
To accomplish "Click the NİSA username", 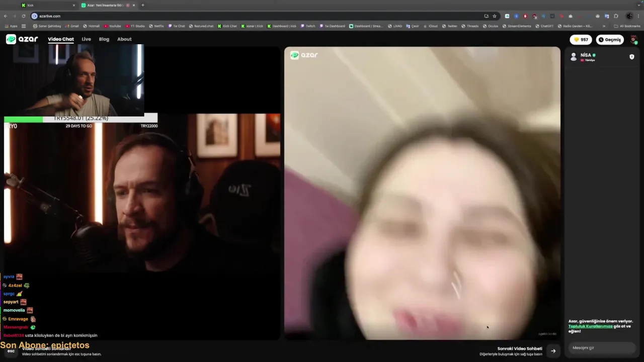I will 586,55.
